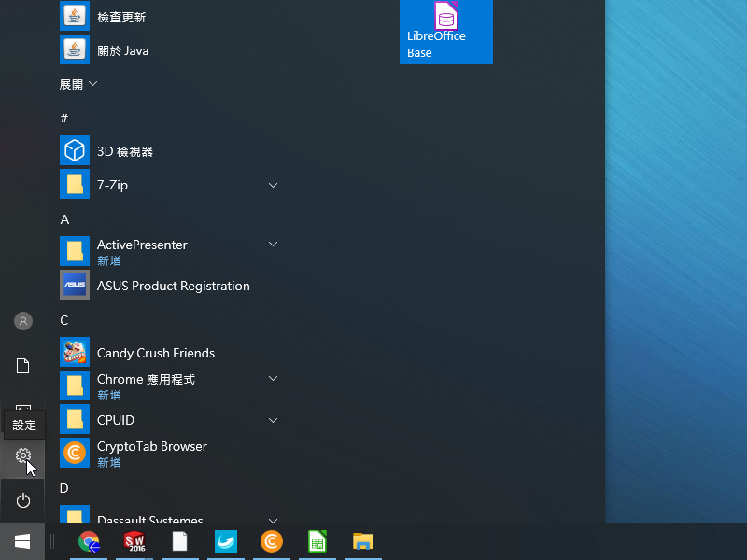This screenshot has width=747, height=560.
Task: Open LibreOffice Calc from the taskbar
Action: tap(317, 541)
